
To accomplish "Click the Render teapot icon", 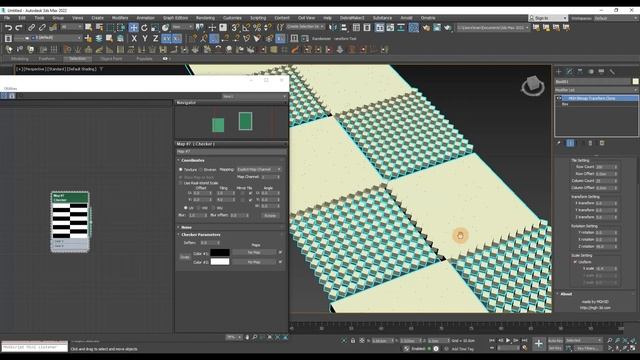I will [448, 28].
